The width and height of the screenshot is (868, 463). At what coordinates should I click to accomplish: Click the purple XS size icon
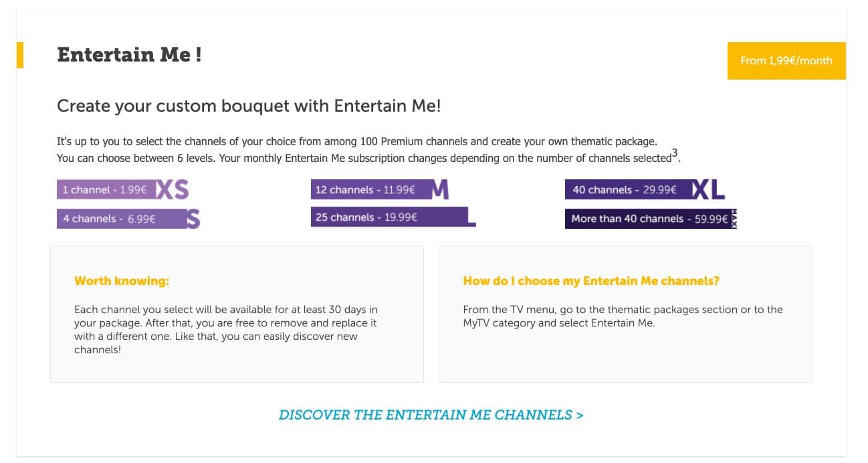pos(173,189)
